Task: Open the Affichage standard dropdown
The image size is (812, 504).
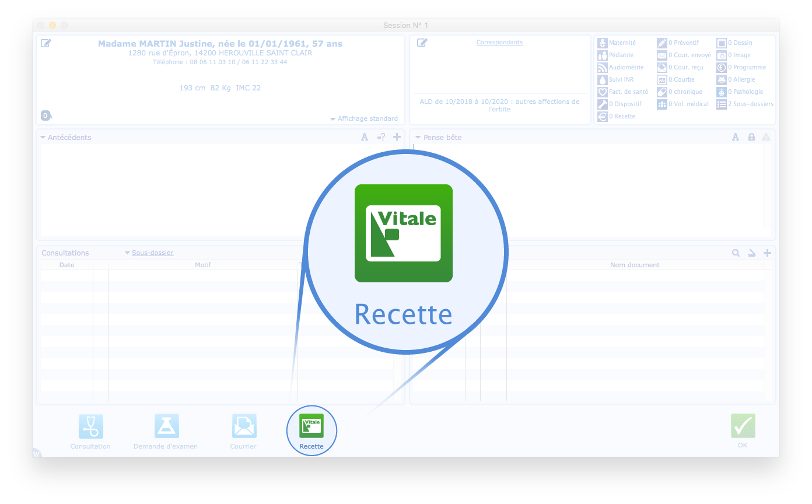Action: (364, 118)
